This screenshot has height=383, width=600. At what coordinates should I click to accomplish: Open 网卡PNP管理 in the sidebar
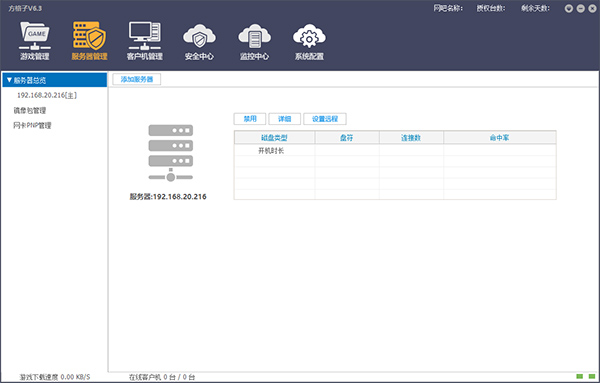32,125
